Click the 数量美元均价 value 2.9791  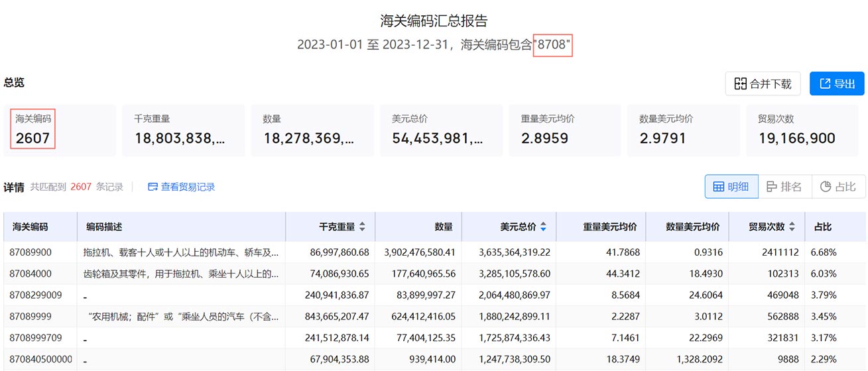click(662, 138)
